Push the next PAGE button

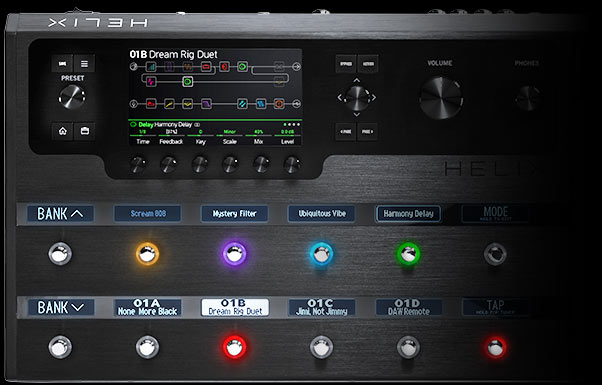click(x=367, y=132)
